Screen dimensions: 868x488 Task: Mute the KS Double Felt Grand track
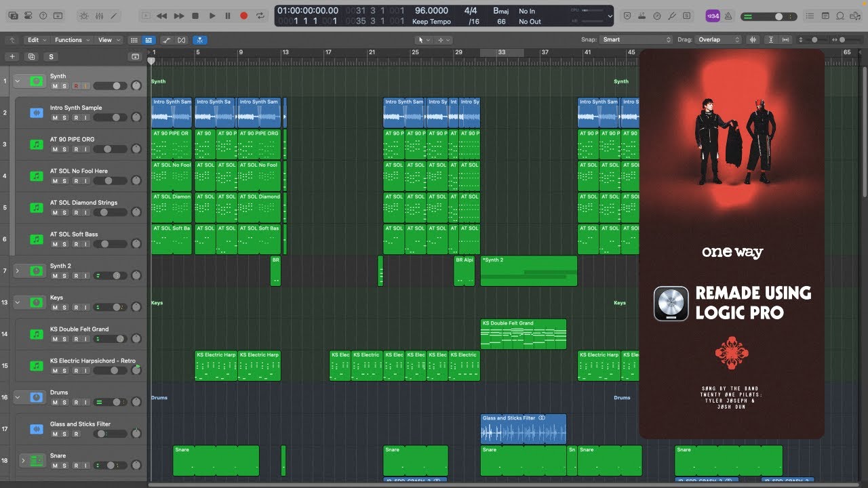[55, 339]
